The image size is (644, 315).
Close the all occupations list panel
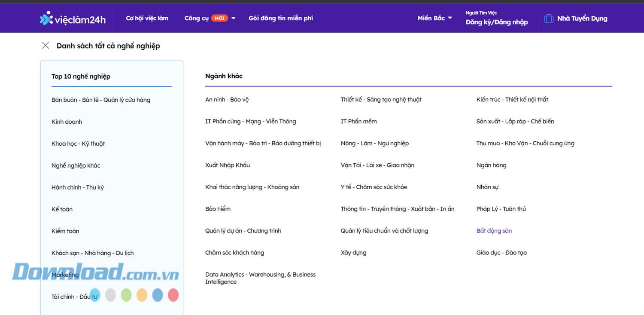(46, 46)
